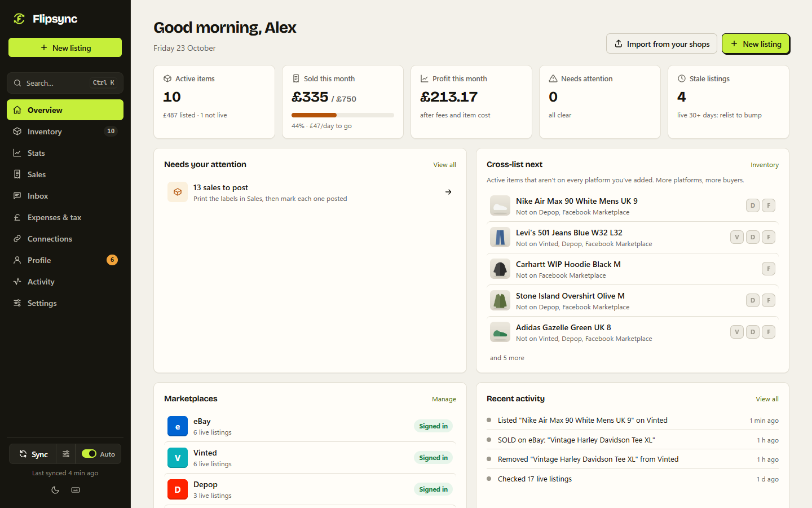
Task: Click Manage link in Marketplaces
Action: (444, 399)
